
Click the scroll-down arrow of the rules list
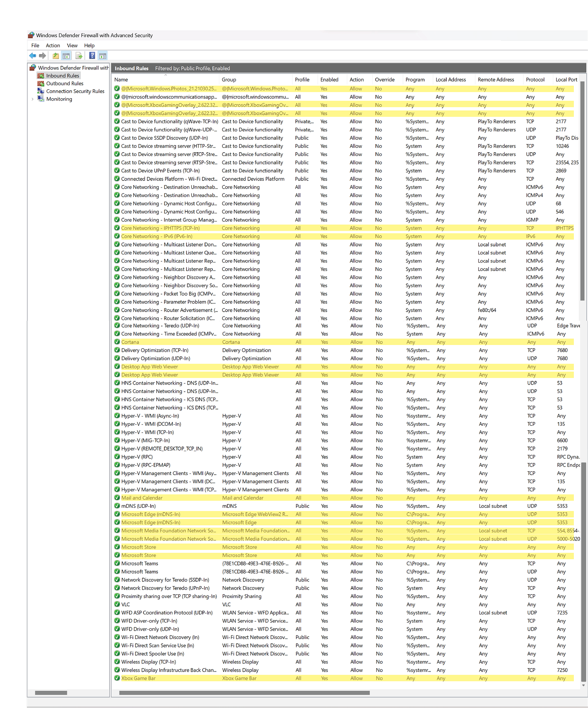coord(583,686)
